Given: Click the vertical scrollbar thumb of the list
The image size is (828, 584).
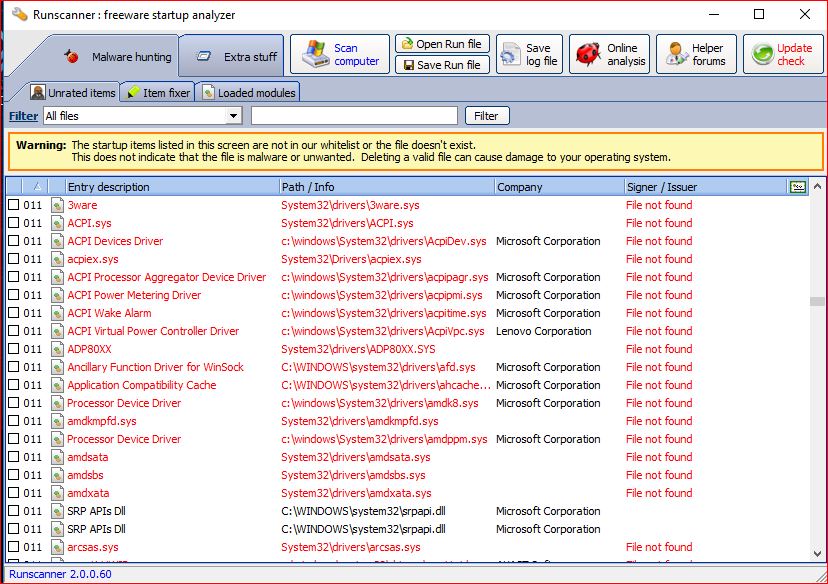Looking at the screenshot, I should click(x=818, y=300).
